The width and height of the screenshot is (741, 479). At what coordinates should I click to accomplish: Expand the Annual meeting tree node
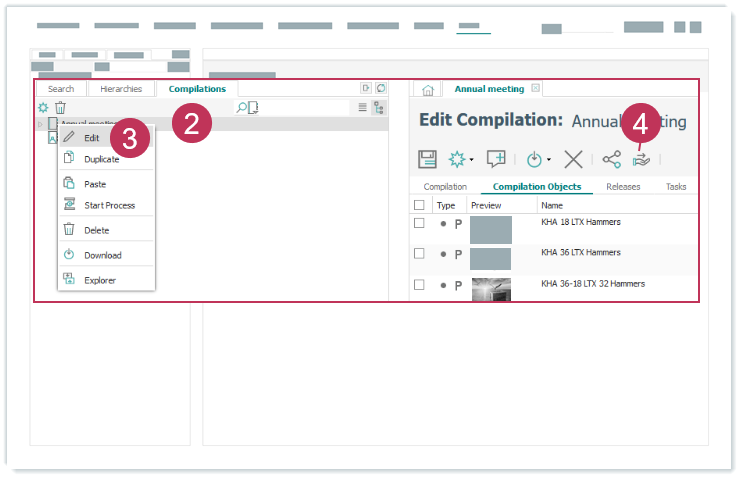tap(40, 124)
